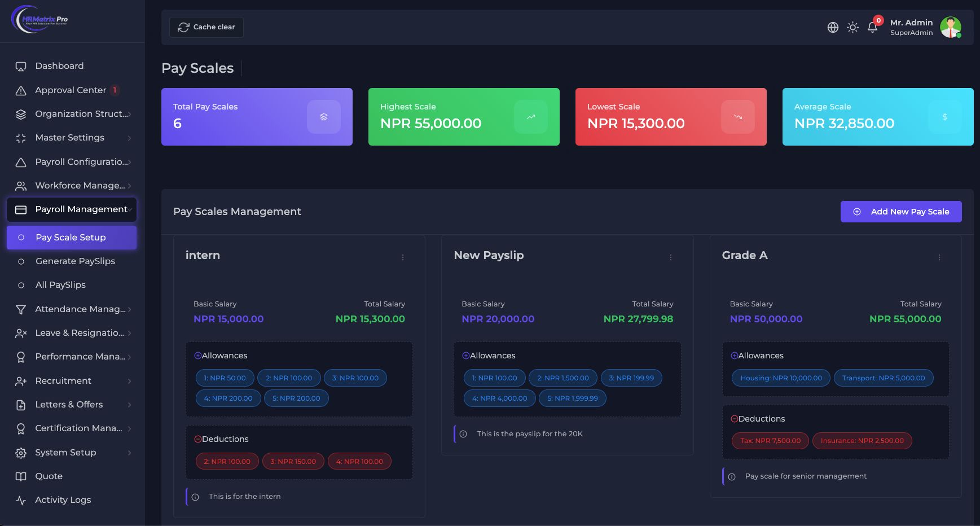
Task: Click the Quote book icon
Action: pos(21,476)
